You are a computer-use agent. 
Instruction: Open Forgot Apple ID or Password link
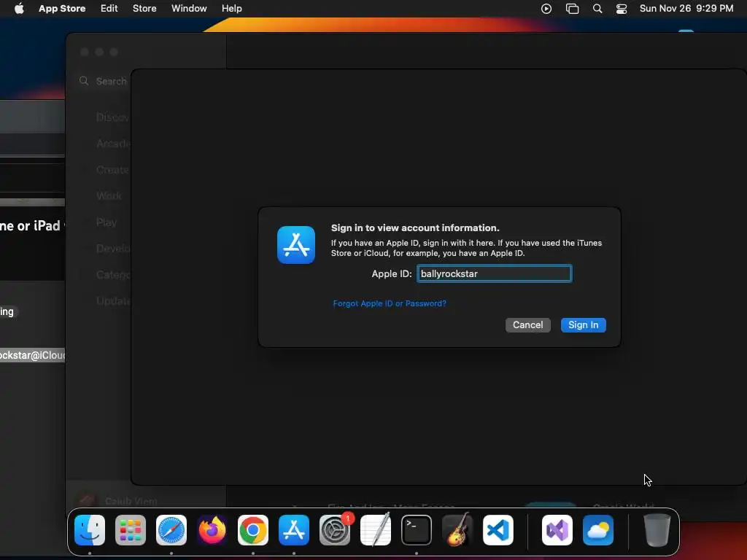tap(390, 303)
